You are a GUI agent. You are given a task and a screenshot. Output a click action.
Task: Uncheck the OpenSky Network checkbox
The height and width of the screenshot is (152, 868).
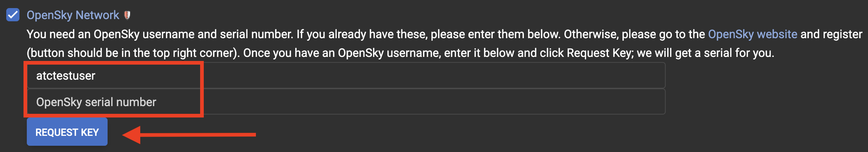tap(13, 15)
